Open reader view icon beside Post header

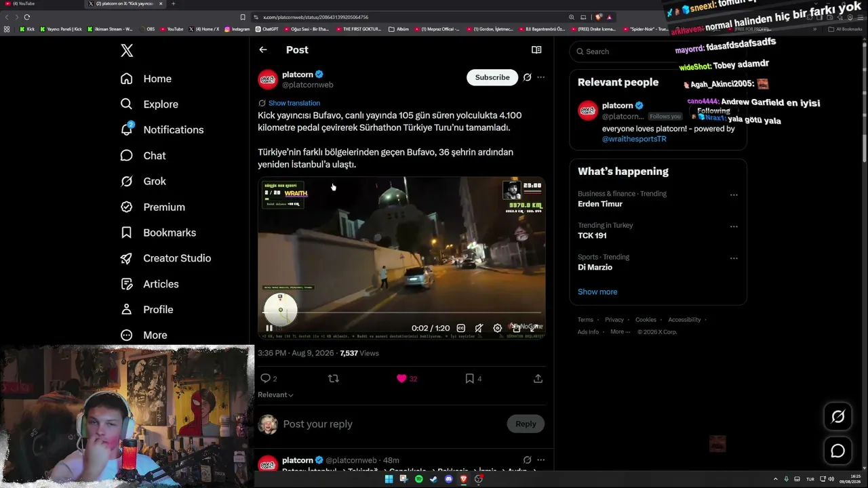point(536,49)
